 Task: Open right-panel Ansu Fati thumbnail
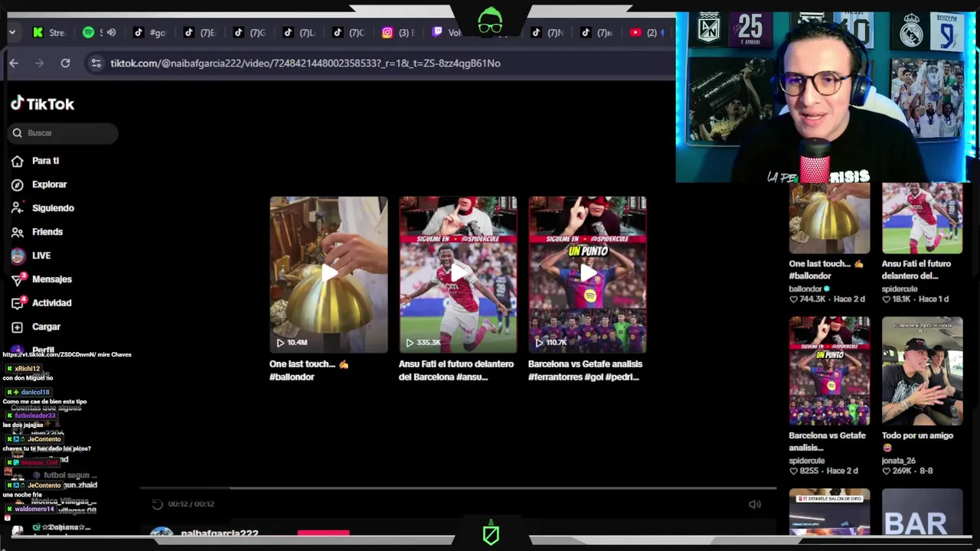point(922,218)
